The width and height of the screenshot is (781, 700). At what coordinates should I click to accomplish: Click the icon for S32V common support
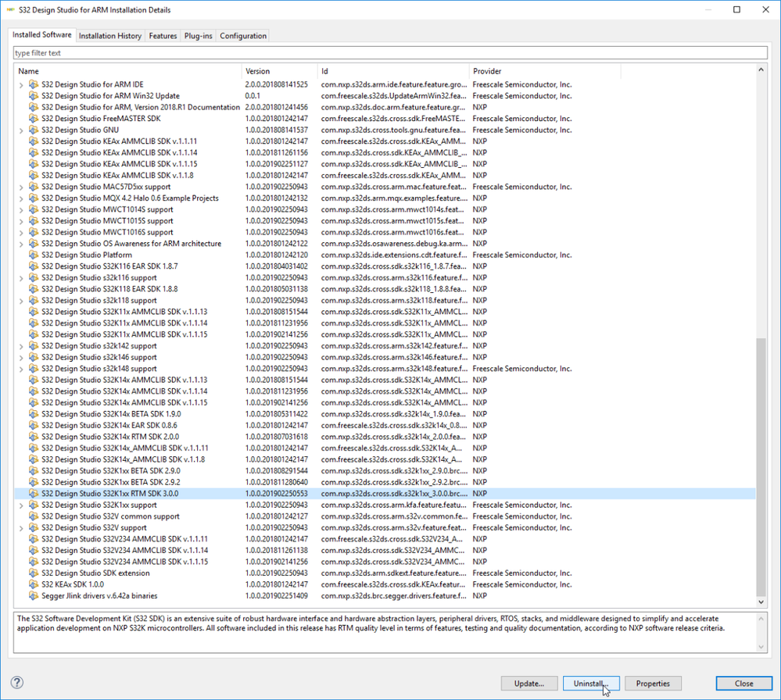pyautogui.click(x=34, y=516)
